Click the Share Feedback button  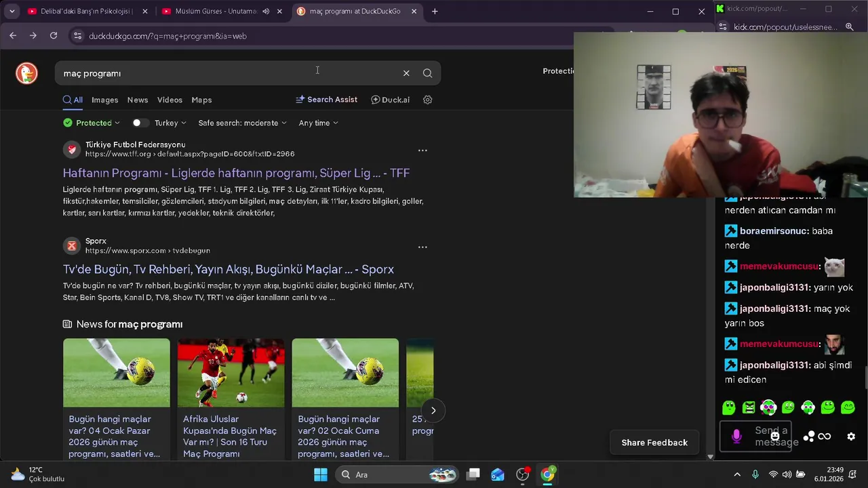[x=654, y=443]
